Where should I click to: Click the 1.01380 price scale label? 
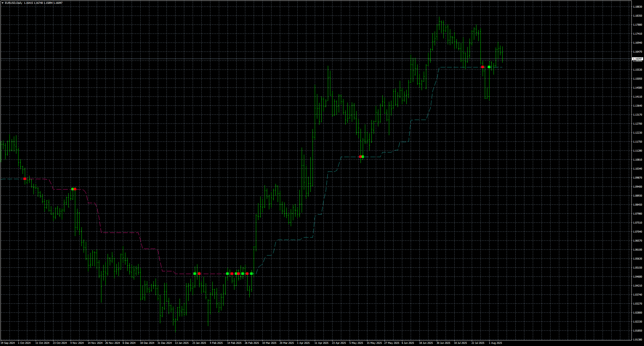[x=637, y=340]
